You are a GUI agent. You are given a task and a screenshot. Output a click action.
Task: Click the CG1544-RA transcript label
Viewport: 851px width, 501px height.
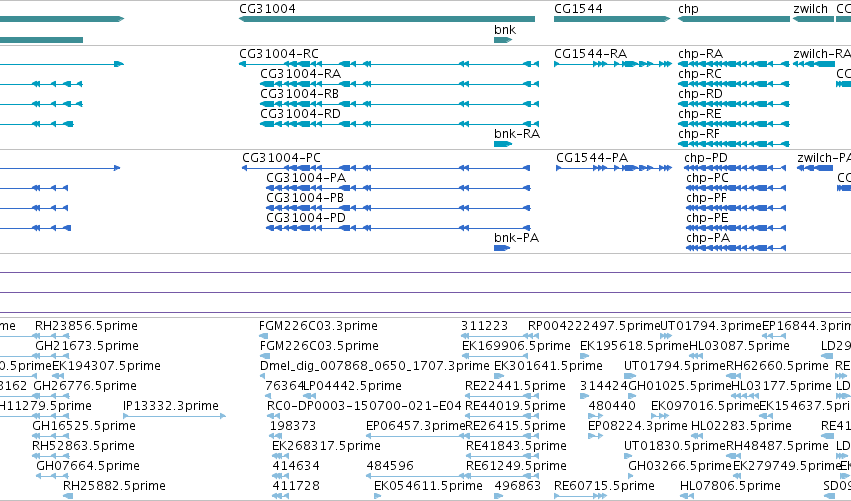(x=590, y=54)
